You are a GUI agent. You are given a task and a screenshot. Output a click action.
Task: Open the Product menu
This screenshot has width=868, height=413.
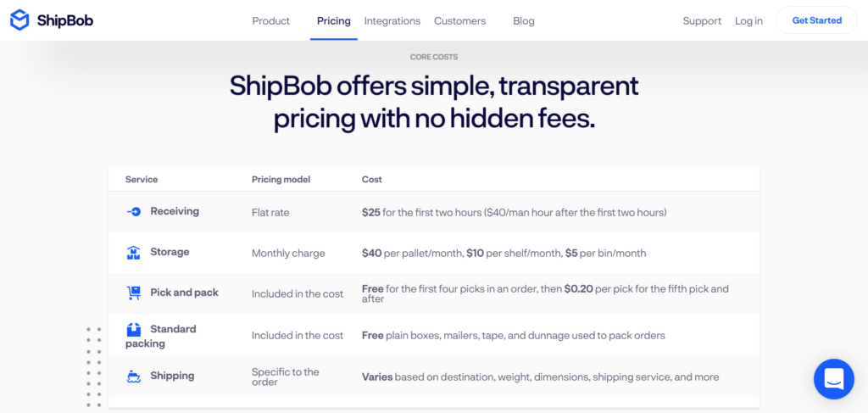click(x=270, y=21)
